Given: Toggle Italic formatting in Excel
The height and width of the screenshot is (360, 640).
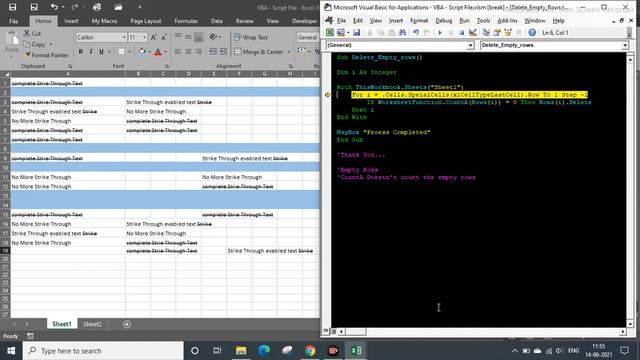Looking at the screenshot, I should tap(91, 51).
